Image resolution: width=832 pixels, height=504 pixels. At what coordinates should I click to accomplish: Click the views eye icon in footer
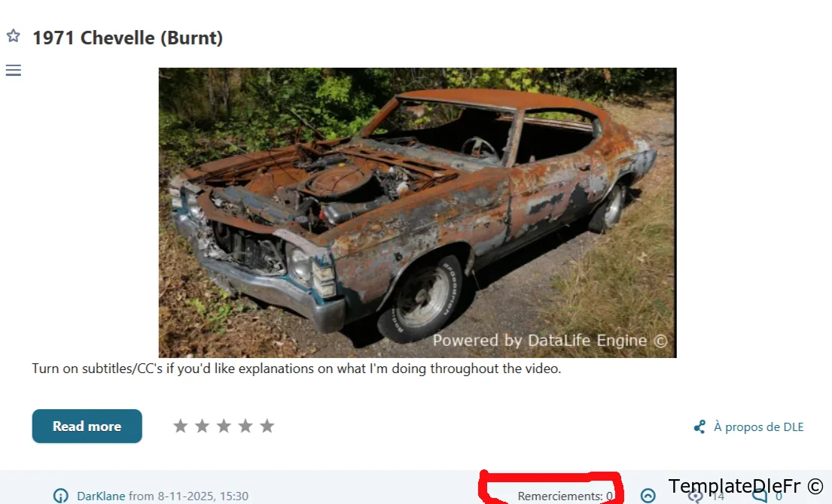pos(696,496)
